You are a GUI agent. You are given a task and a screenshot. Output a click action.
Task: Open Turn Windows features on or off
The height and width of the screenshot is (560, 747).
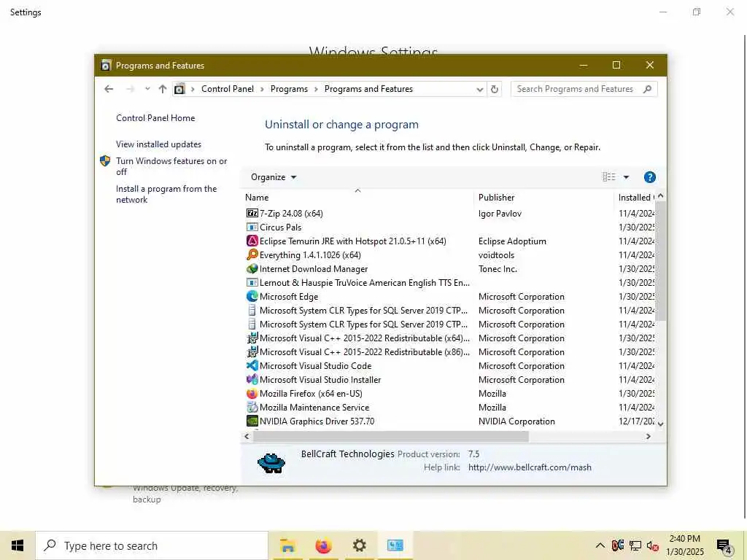tap(171, 166)
